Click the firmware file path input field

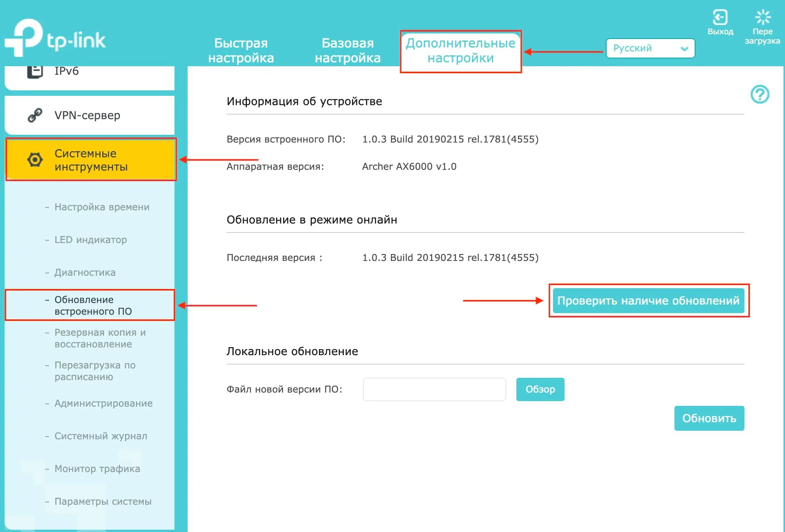(434, 389)
